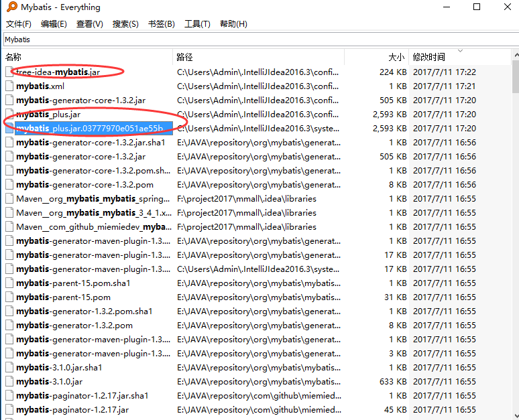
Task: Click the Mybatis search input field
Action: coord(261,40)
